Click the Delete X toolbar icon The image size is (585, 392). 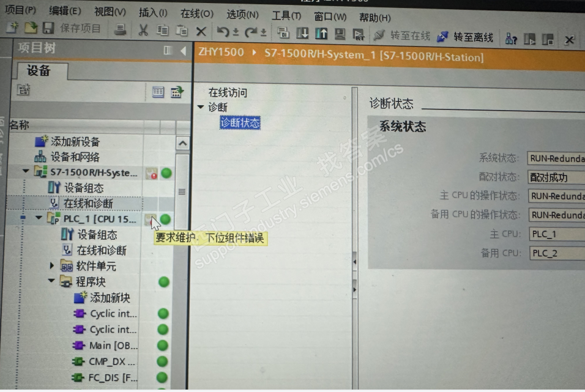201,31
